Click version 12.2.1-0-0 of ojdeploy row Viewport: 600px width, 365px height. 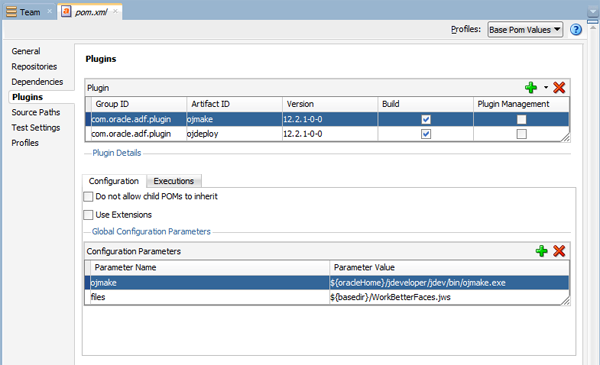[330, 134]
